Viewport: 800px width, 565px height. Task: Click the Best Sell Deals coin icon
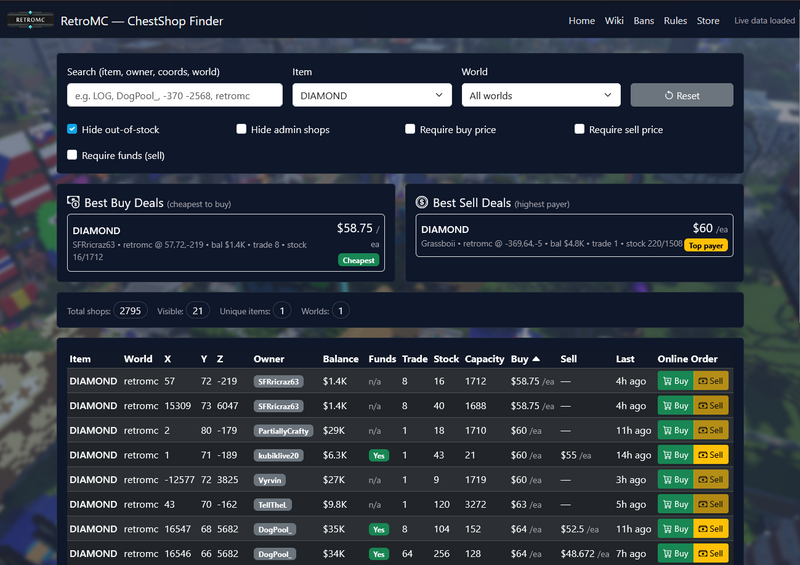(422, 203)
